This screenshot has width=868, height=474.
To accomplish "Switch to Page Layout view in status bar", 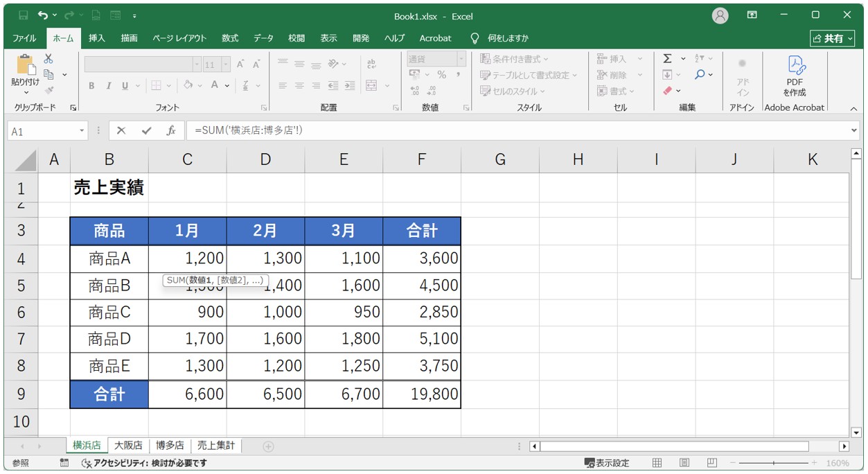I will (x=684, y=463).
